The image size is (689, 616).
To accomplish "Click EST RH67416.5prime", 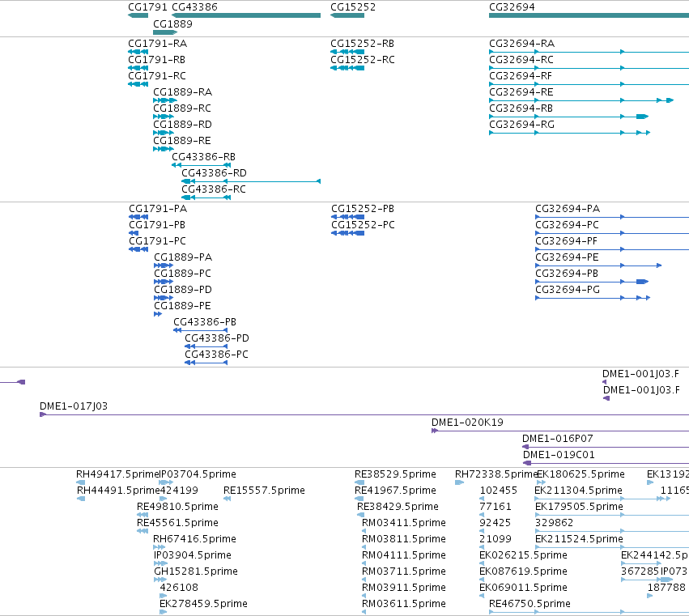I will pyautogui.click(x=194, y=540).
